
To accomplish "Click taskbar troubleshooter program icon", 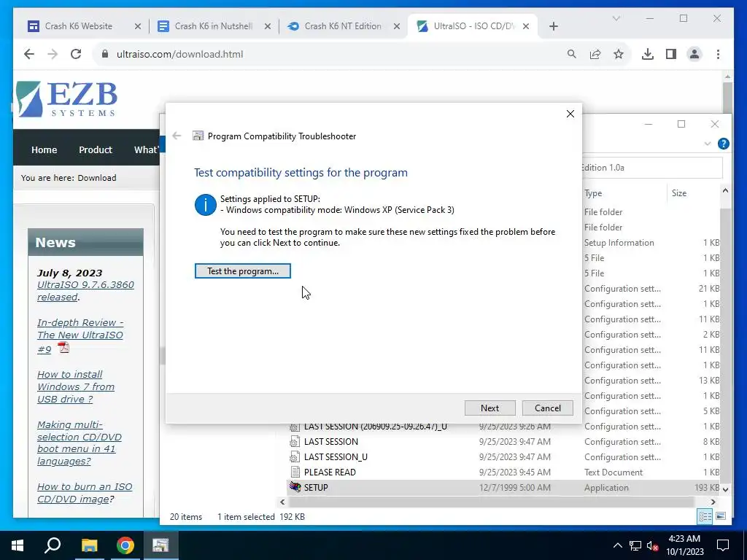I will [160, 545].
